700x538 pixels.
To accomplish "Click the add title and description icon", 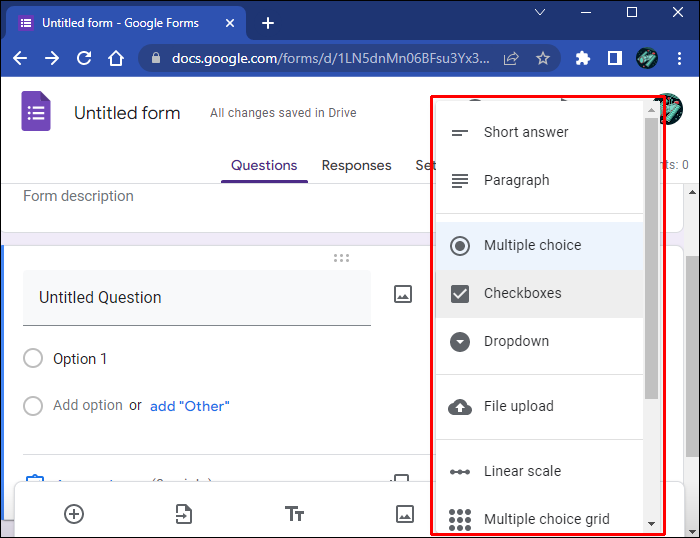I will (x=294, y=514).
